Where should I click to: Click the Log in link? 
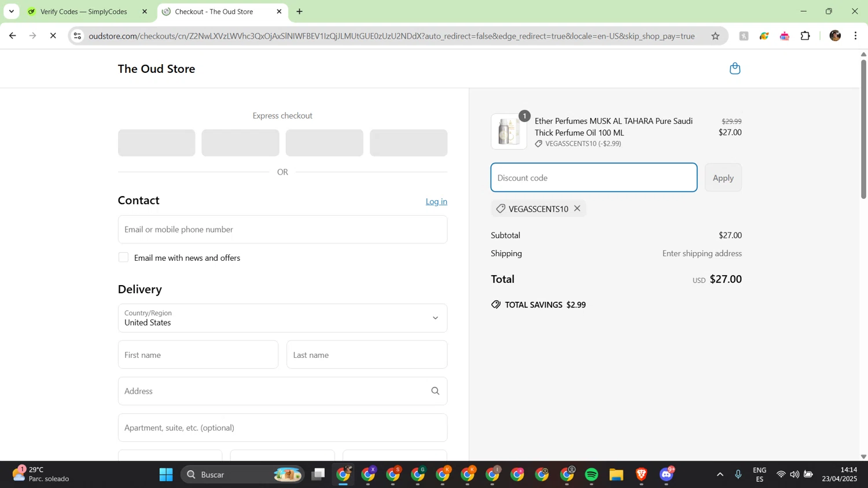[x=436, y=201]
